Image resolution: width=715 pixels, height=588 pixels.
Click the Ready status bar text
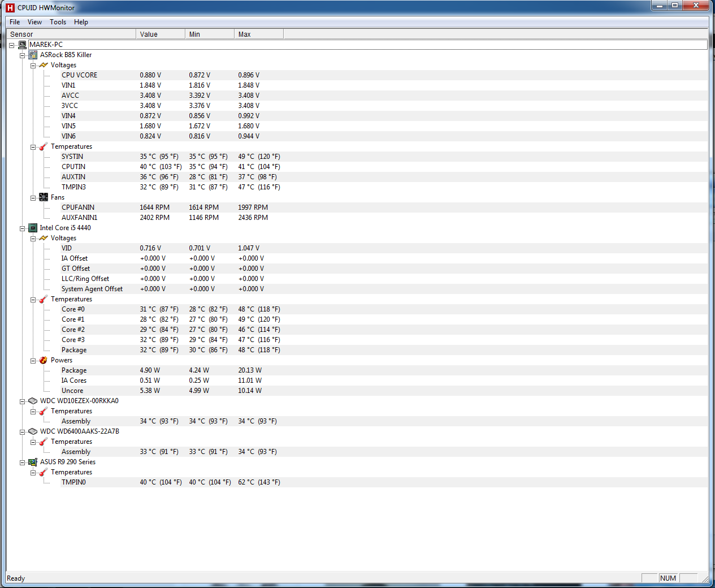pos(16,578)
